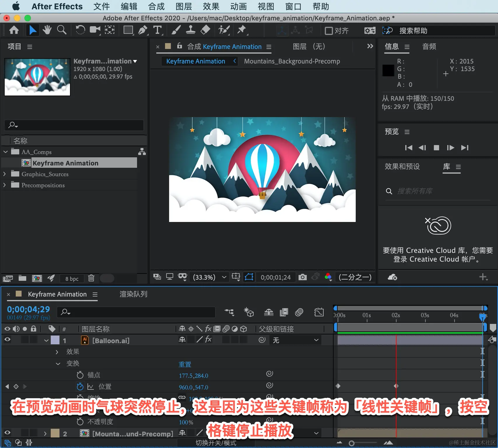This screenshot has height=448, width=498.
Task: Select the Rectangle shape tool
Action: (x=128, y=30)
